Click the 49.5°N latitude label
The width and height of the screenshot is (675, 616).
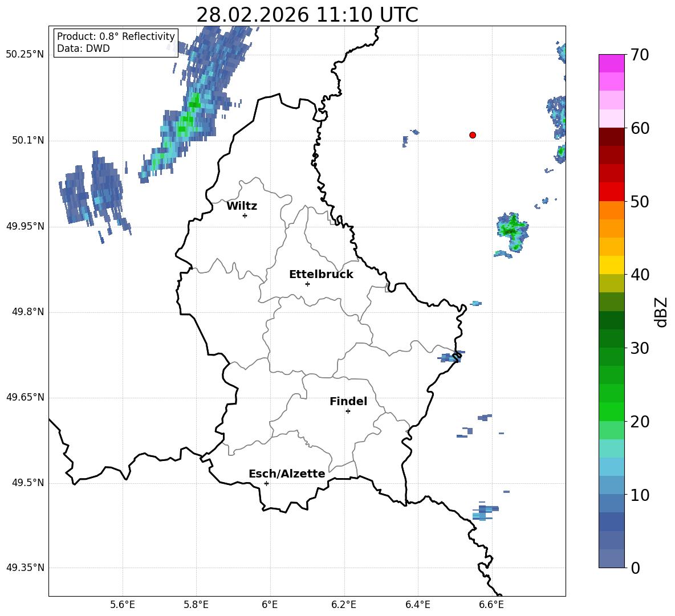pyautogui.click(x=28, y=483)
